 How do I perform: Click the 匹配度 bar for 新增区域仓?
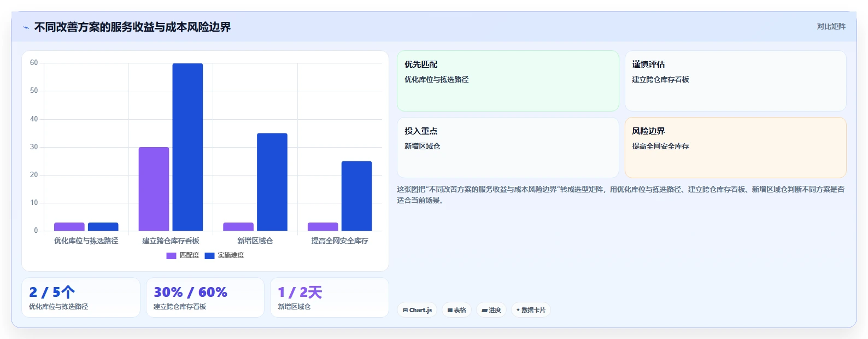[x=238, y=227]
